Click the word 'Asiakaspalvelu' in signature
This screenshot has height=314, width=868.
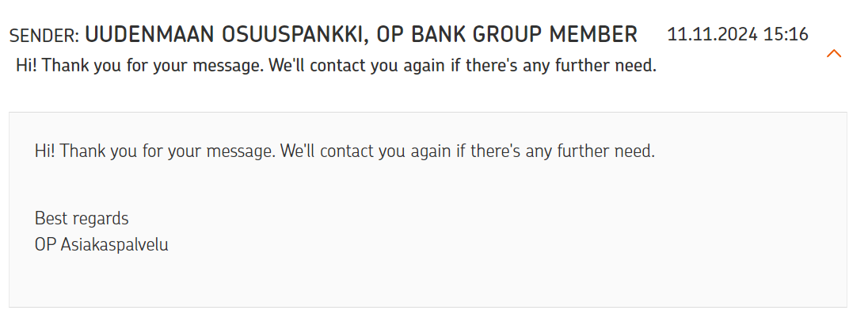click(x=115, y=244)
